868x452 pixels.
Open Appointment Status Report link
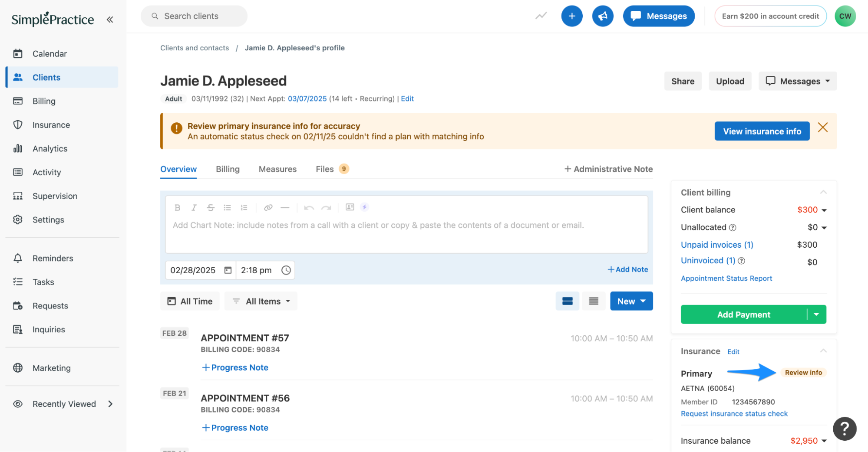tap(726, 278)
